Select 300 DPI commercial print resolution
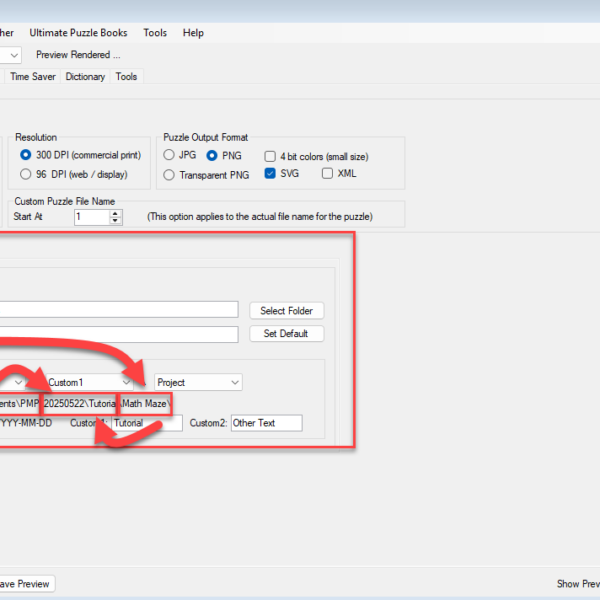 pos(26,156)
